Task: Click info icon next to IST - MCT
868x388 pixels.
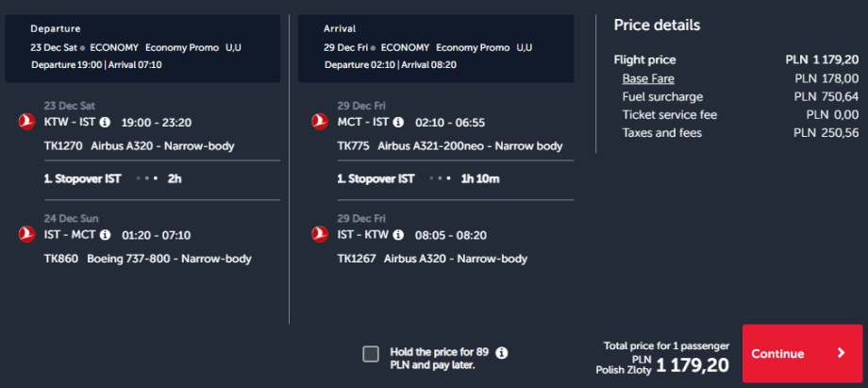Action: [x=106, y=235]
